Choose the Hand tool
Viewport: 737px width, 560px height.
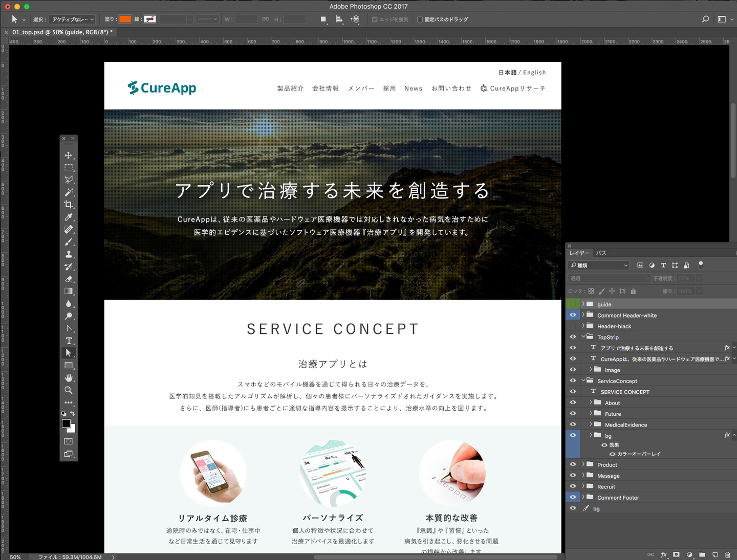tap(69, 378)
